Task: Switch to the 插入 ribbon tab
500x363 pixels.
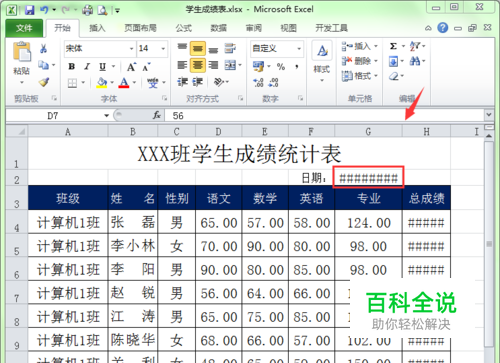Action: [97, 28]
